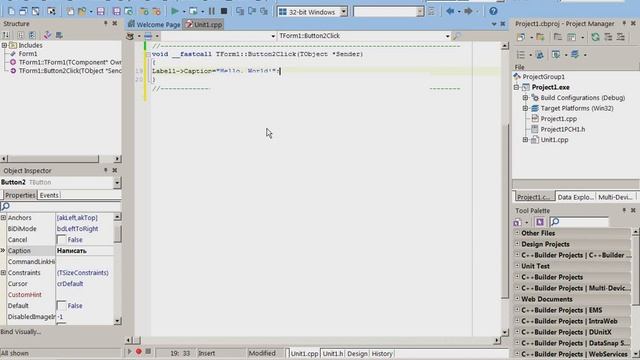Click the Forward navigation arrow
This screenshot has width=640, height=360.
click(x=468, y=11)
